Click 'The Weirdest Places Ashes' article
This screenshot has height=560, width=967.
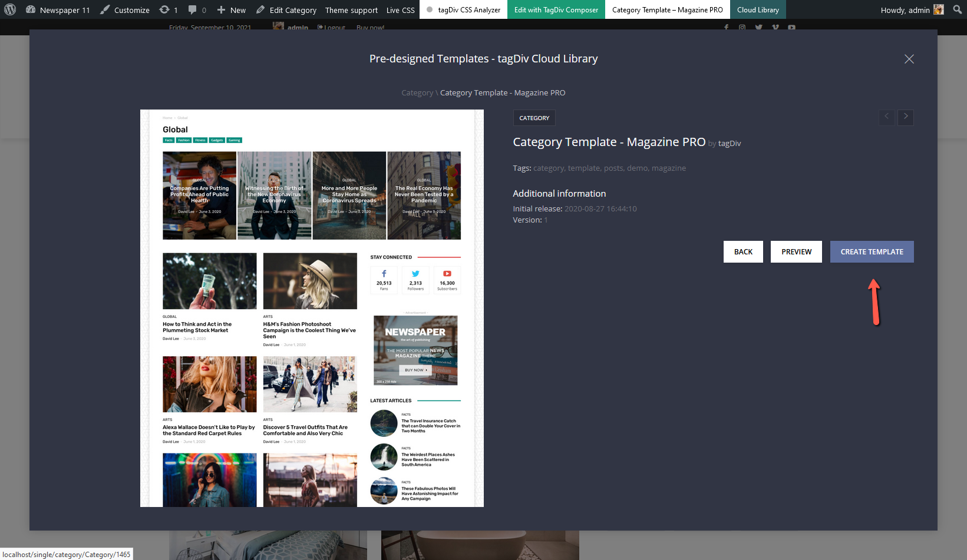(428, 459)
